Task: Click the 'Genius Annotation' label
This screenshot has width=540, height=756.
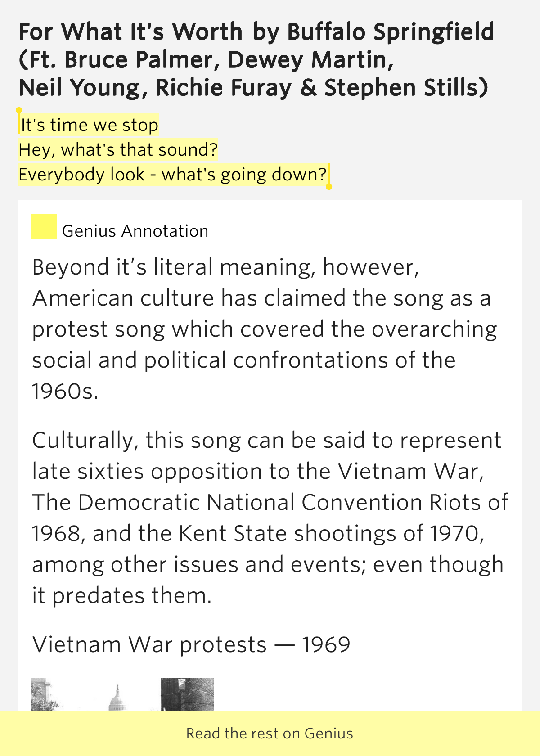Action: [135, 231]
